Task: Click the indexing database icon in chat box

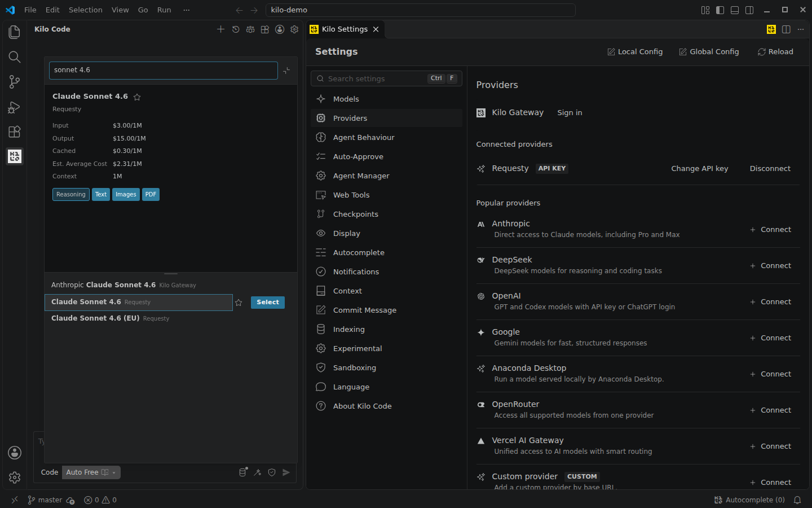Action: [243, 472]
